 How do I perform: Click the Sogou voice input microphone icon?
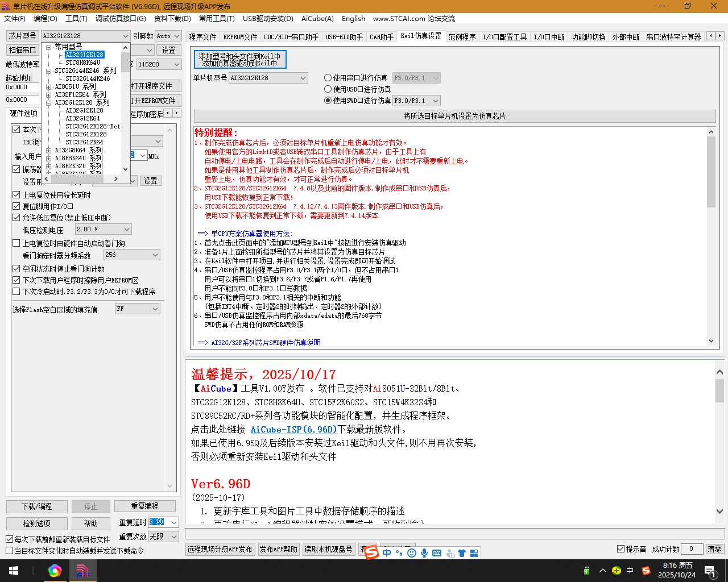point(424,552)
